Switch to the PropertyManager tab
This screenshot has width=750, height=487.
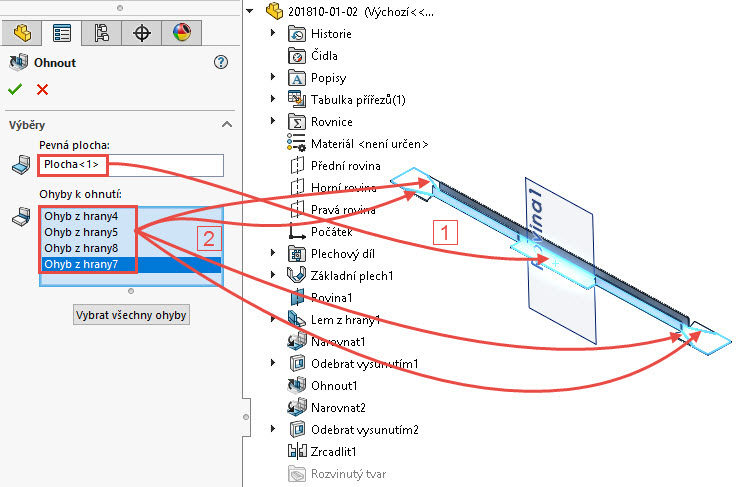coord(62,33)
